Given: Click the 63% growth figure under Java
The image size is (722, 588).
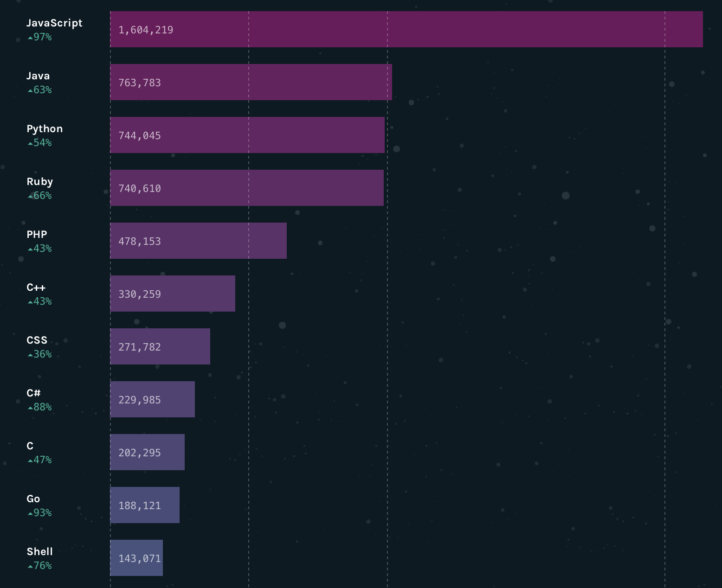Looking at the screenshot, I should [40, 90].
